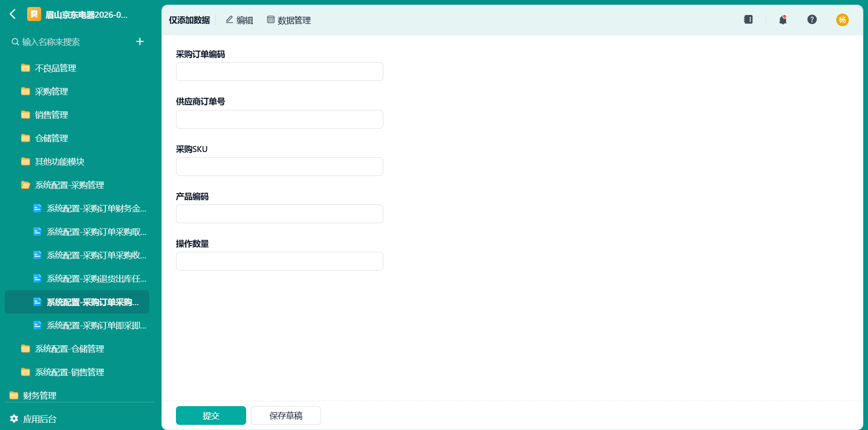
Task: Click app title 眉山京东电器2026-0...
Action: [x=86, y=15]
